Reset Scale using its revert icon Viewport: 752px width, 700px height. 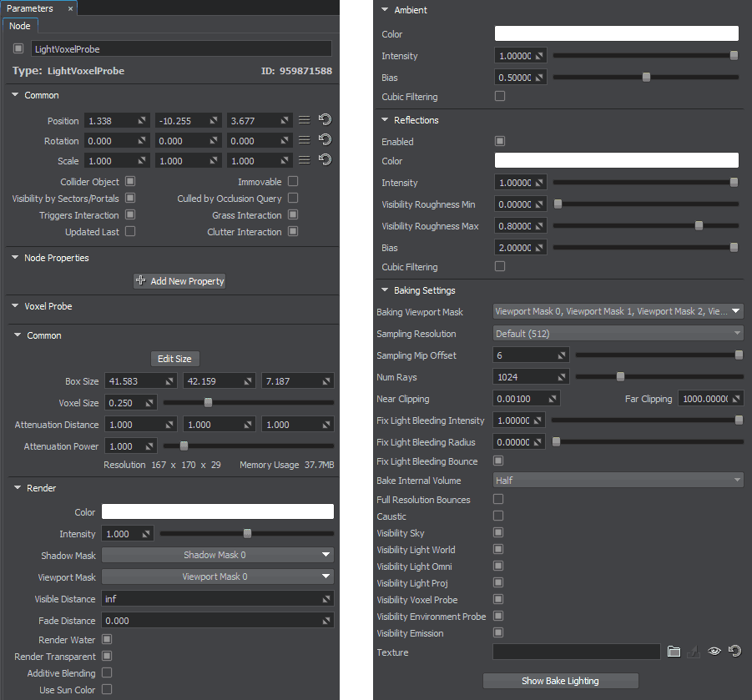click(326, 160)
